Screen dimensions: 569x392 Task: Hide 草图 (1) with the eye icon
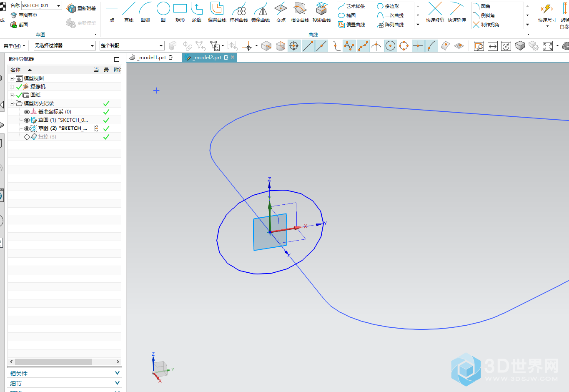27,120
